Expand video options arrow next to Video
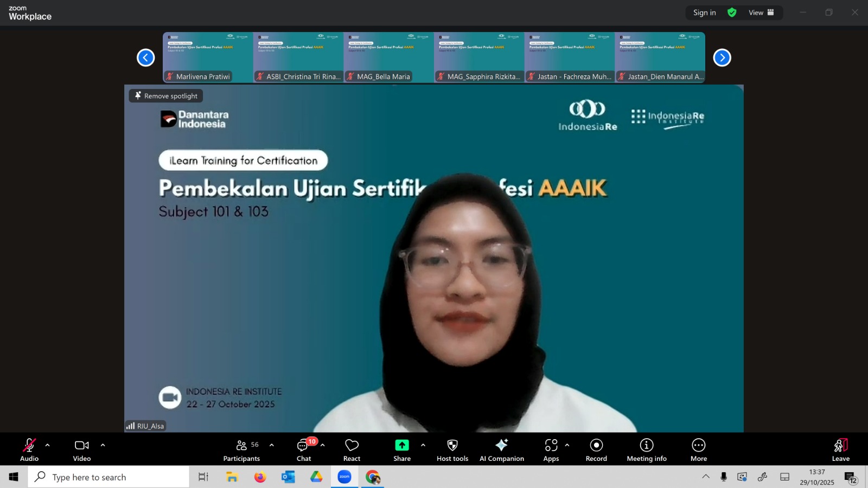The height and width of the screenshot is (488, 868). [103, 445]
